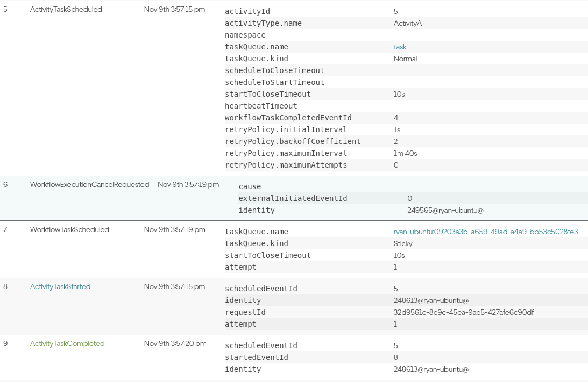Click the externalInitiatedEventId value 0

point(409,198)
